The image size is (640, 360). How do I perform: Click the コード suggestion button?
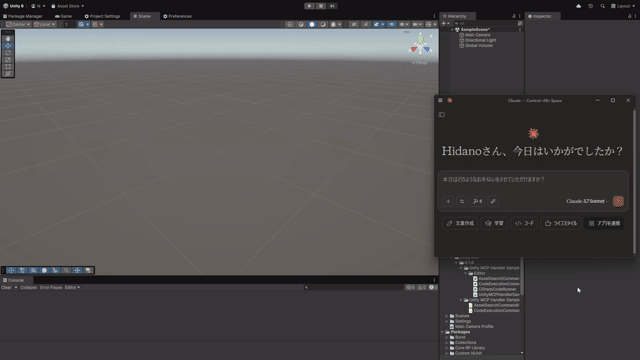(524, 223)
